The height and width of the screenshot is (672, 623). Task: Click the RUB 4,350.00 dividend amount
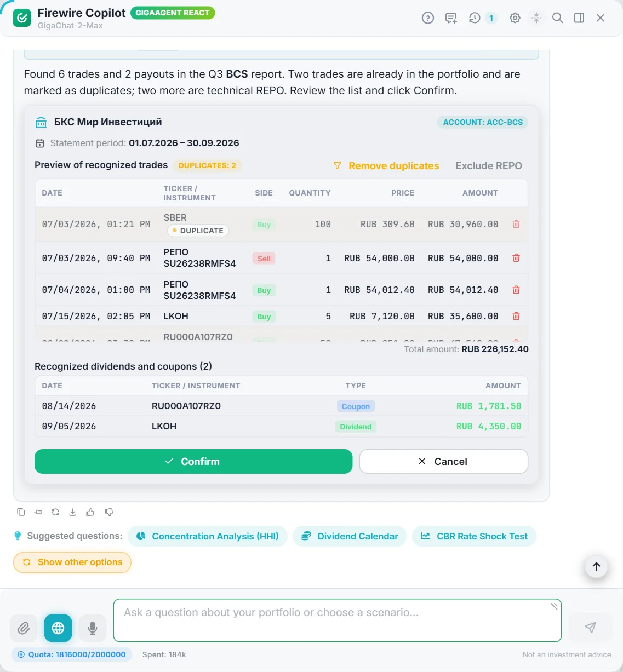pyautogui.click(x=489, y=426)
